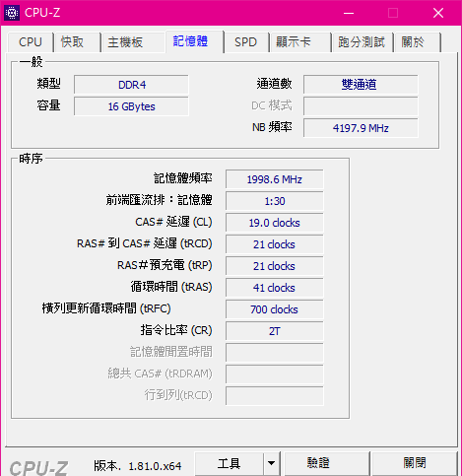
Task: Click the 版本 1.81.0.x64 version text
Action: pyautogui.click(x=137, y=466)
